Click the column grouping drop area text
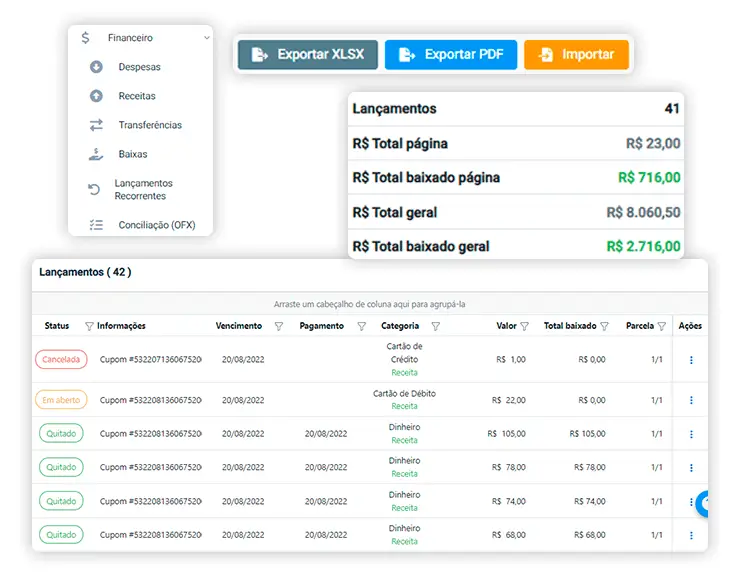This screenshot has width=741, height=583. (370, 304)
